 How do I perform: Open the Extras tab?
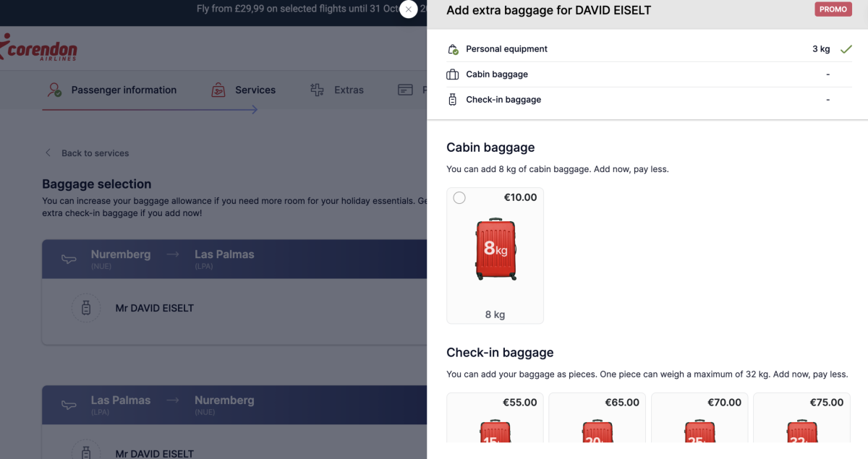[349, 90]
